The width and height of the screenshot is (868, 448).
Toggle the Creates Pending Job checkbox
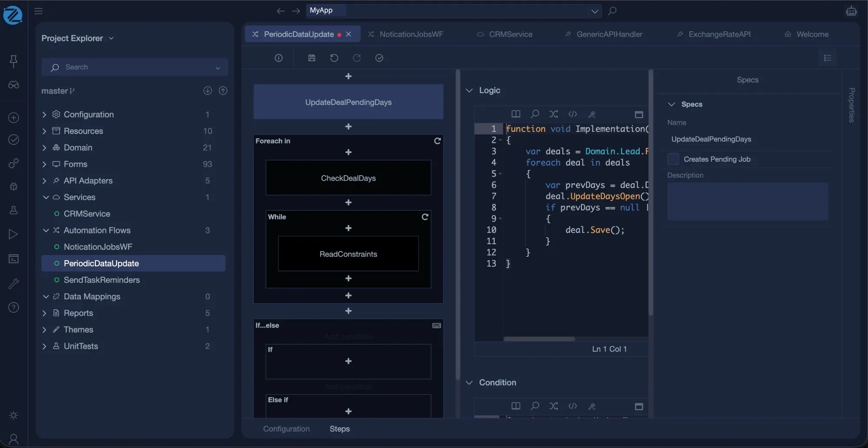pos(673,159)
